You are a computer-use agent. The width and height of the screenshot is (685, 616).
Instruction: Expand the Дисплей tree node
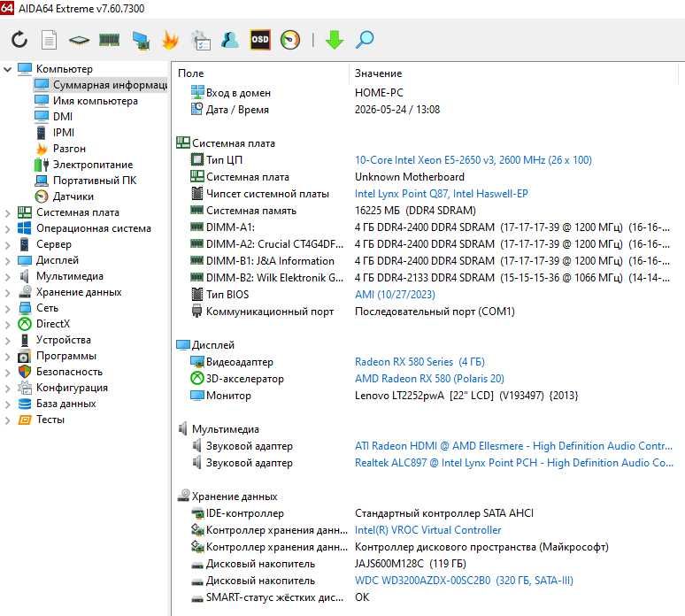[7, 260]
